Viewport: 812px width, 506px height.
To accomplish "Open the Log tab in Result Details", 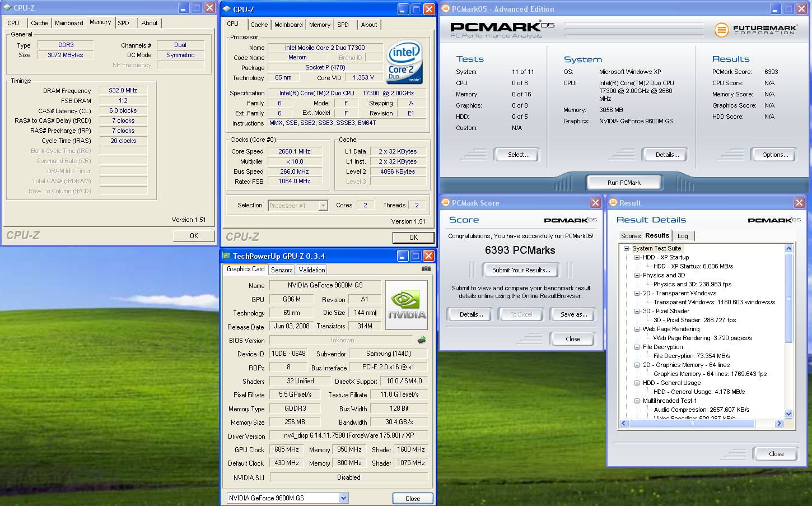I will [x=683, y=236].
